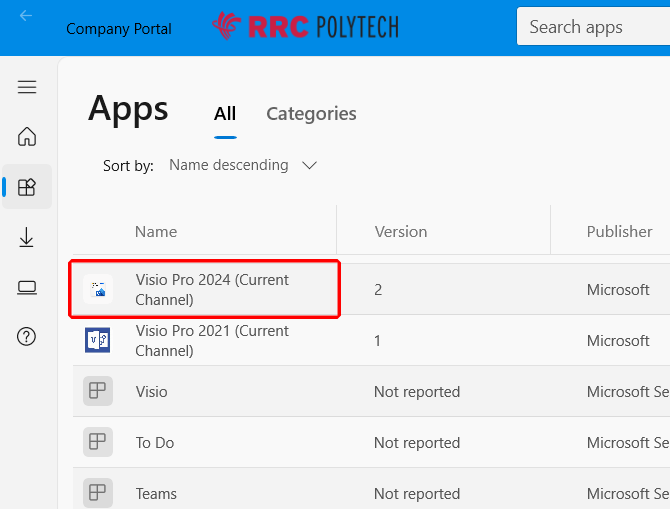
Task: Open the Visio app entry
Action: [152, 392]
